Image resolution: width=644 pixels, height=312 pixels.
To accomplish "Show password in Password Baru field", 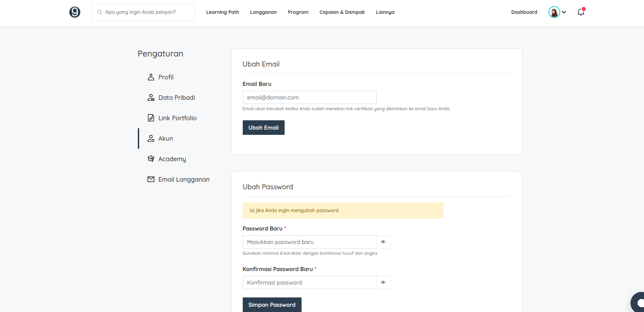I will 383,242.
